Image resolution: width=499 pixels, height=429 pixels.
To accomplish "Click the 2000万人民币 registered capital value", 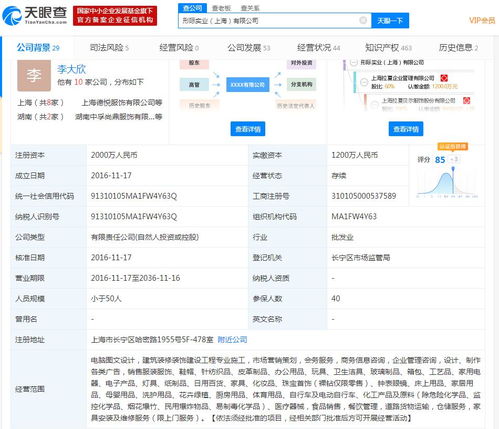I will pyautogui.click(x=114, y=155).
